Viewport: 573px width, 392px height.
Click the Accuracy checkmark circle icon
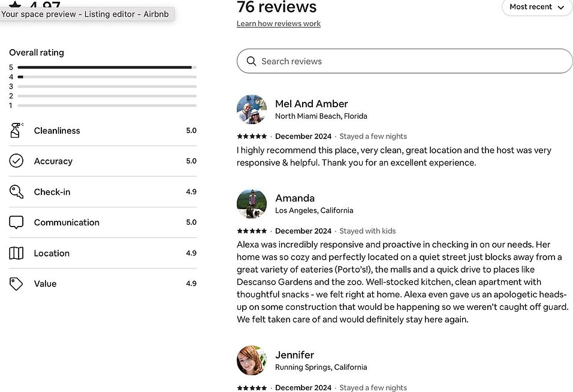(16, 161)
